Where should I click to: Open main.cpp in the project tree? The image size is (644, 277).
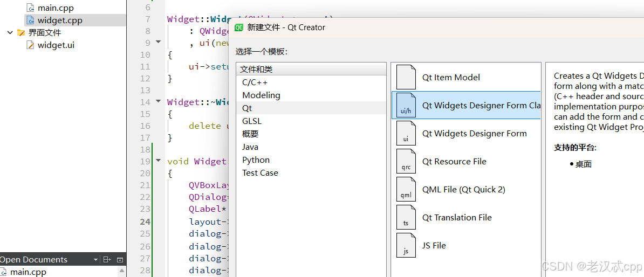56,8
